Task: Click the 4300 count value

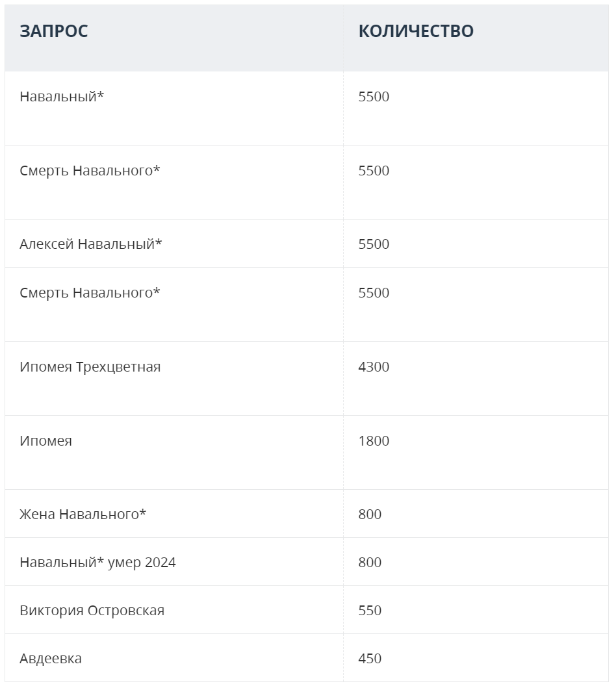Action: (374, 367)
